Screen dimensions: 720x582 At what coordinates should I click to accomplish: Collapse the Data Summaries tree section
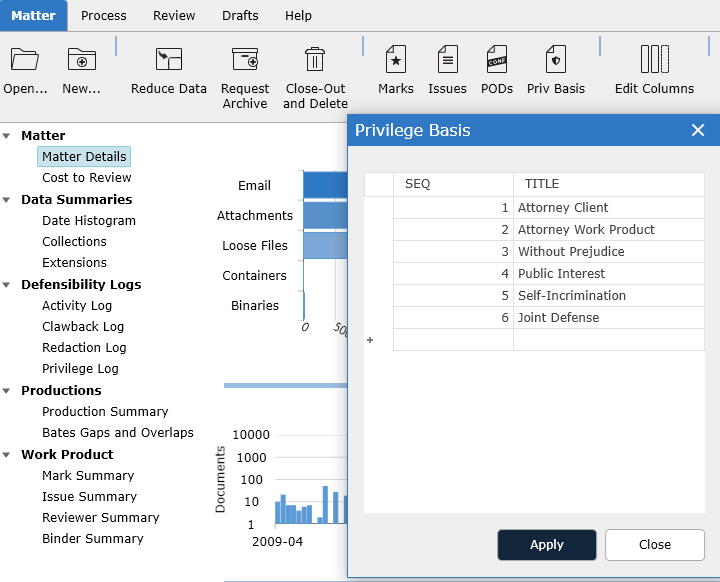click(x=6, y=199)
